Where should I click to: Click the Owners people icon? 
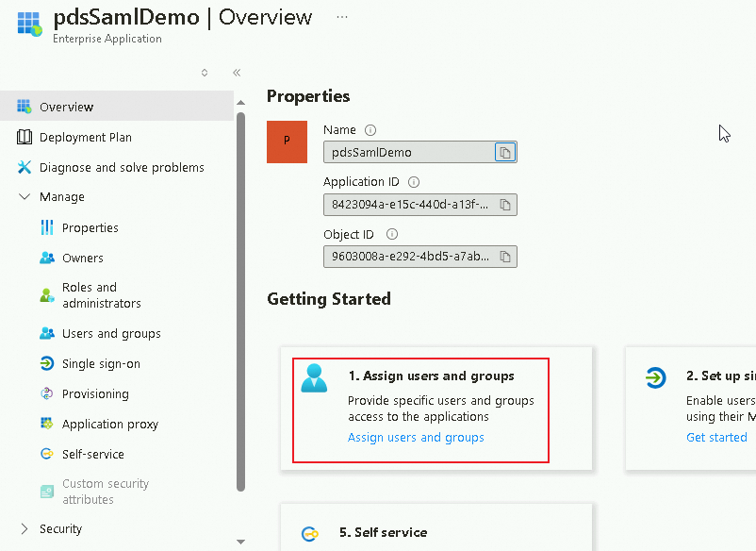(x=47, y=258)
